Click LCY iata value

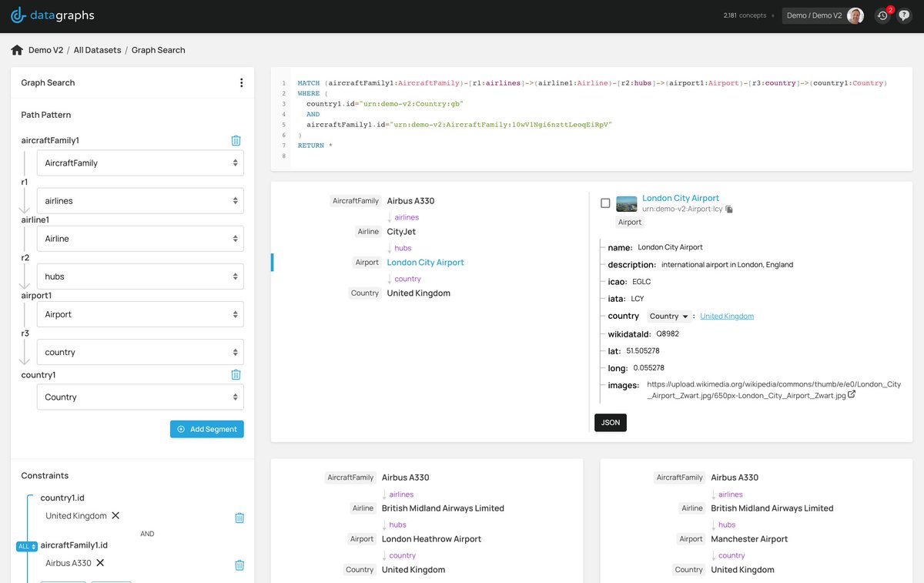coord(638,299)
